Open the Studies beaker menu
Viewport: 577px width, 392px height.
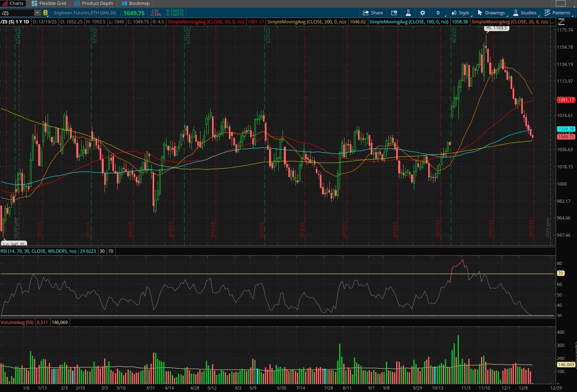point(525,13)
